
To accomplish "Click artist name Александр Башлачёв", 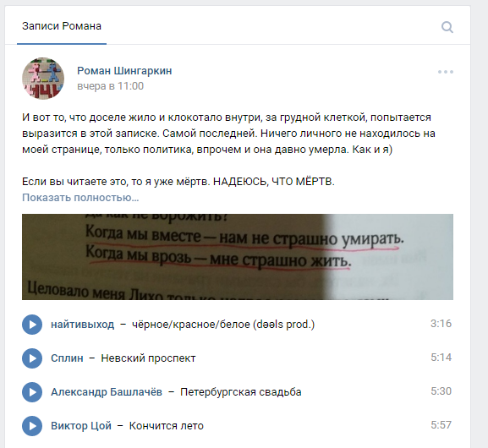I will coord(107,392).
